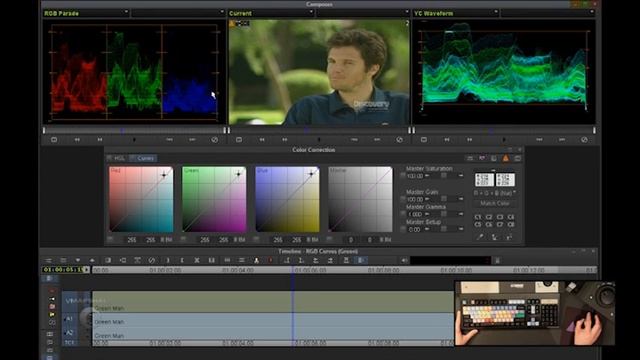Select the C2 color correction bucket
This screenshot has height=360, width=640.
pos(489,217)
